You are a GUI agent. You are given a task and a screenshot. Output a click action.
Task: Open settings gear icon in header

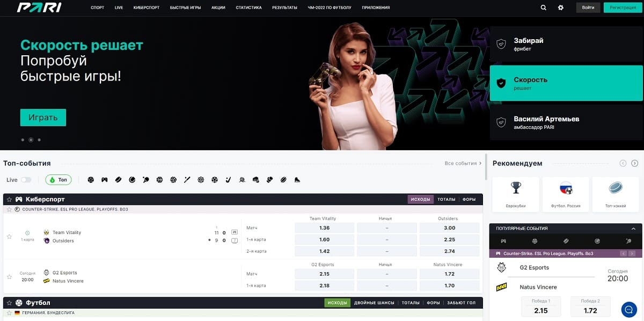(x=561, y=8)
